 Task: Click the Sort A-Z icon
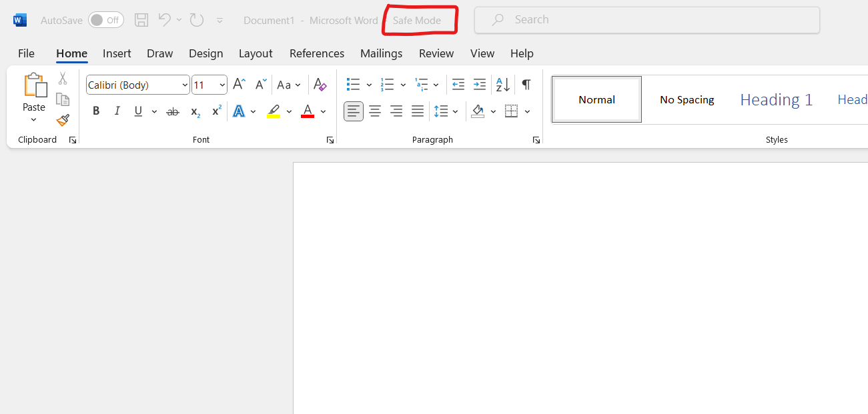coord(502,85)
